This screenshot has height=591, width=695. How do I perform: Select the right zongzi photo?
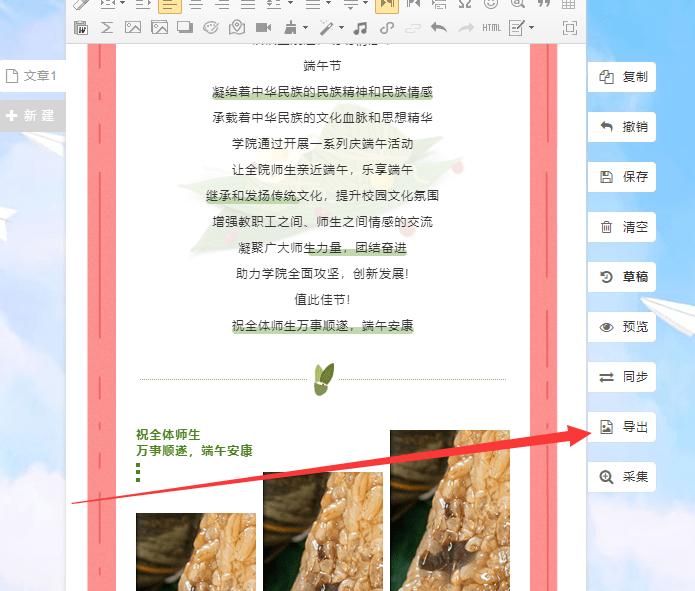[450, 510]
